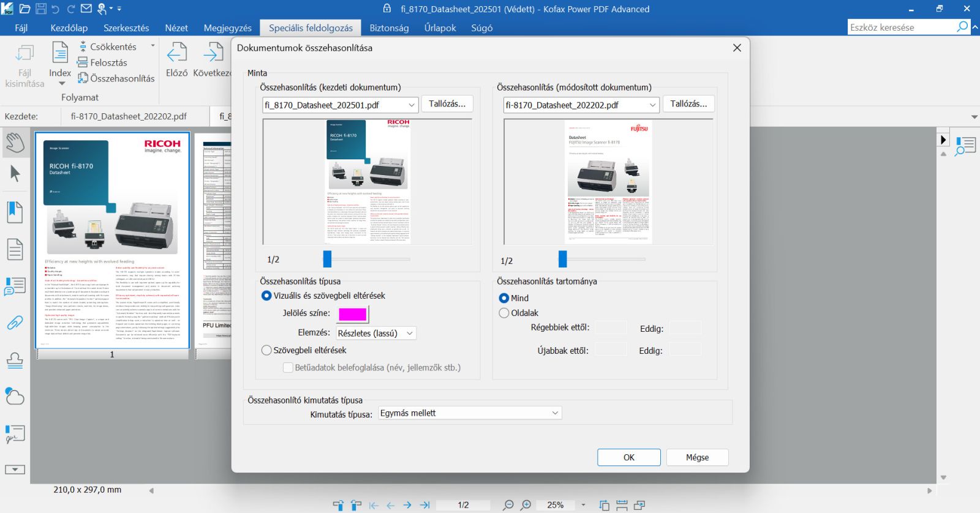
Task: Click the magenta Jelölés színe swatch
Action: coord(353,314)
